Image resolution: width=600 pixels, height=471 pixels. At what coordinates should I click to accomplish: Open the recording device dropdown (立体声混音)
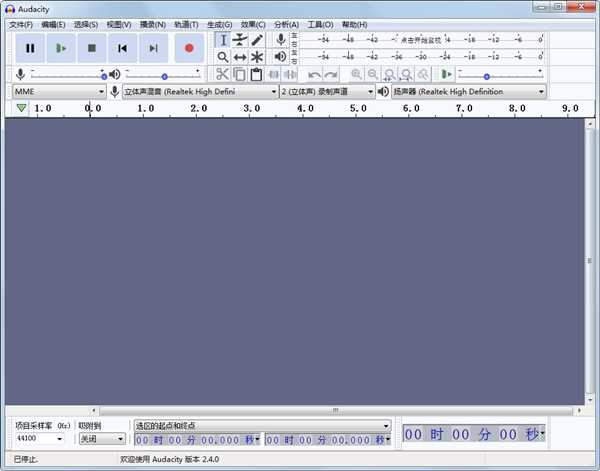(200, 92)
